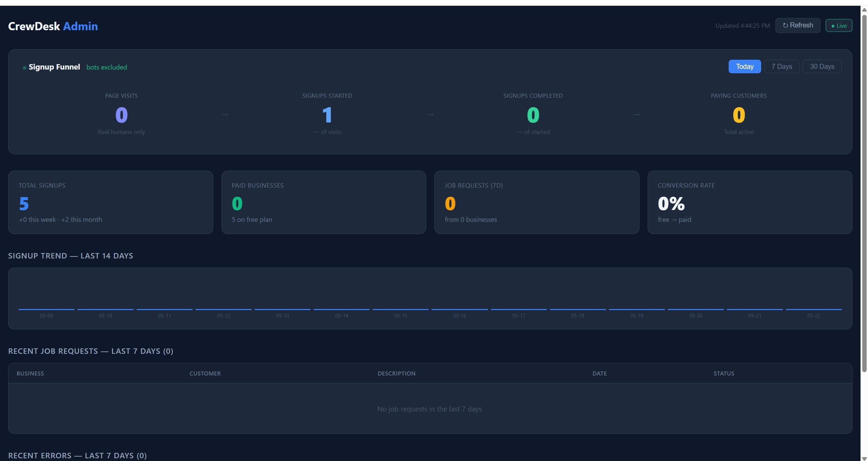Switch funnel range to 7 Days
Image resolution: width=868 pixels, height=461 pixels.
point(782,66)
